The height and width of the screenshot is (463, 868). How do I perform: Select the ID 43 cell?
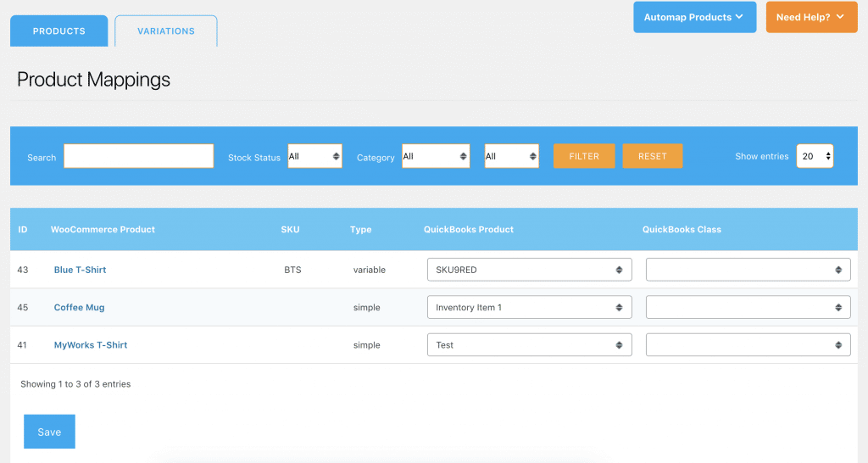click(23, 270)
